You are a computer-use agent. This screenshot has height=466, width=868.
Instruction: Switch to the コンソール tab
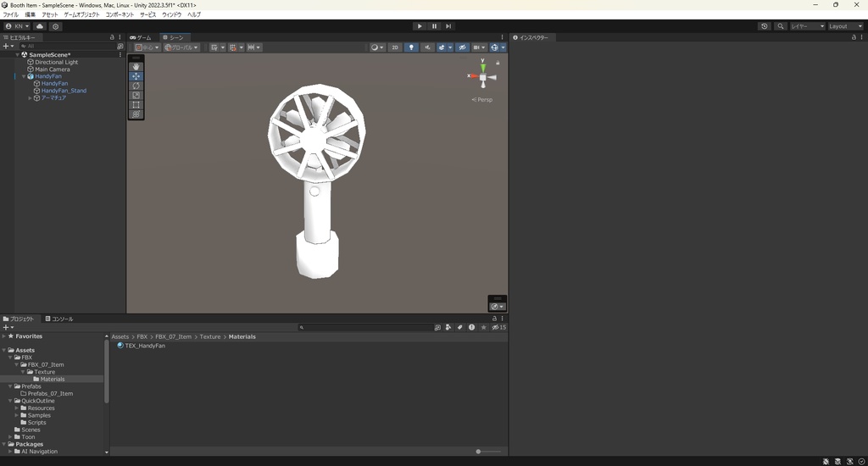tap(59, 319)
